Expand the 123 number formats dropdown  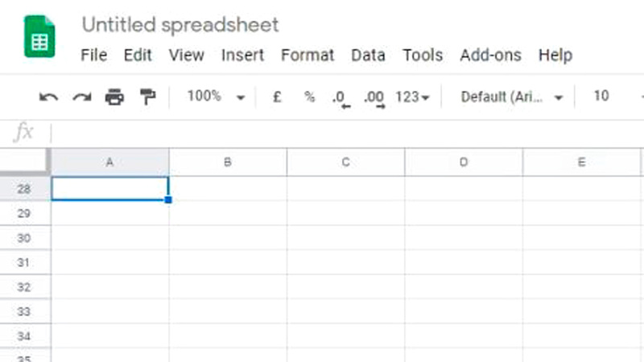413,97
